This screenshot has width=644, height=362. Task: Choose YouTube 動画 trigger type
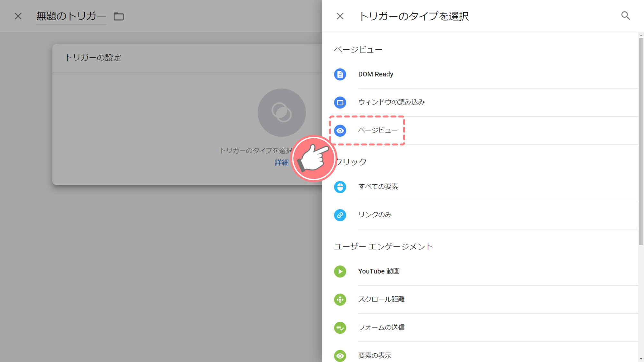coord(486,271)
